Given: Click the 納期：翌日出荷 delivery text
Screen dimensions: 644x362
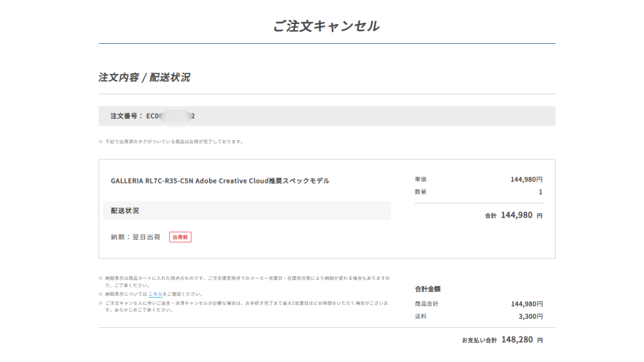Looking at the screenshot, I should point(136,237).
